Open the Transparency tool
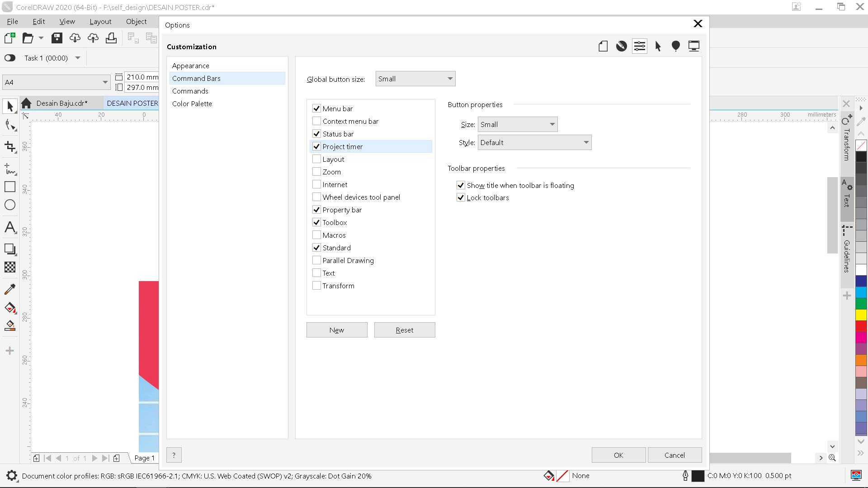 pos(10,267)
